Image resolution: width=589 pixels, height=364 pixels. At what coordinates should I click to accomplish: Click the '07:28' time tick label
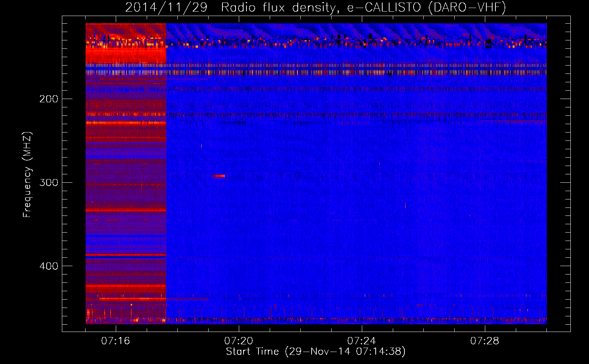tap(485, 341)
